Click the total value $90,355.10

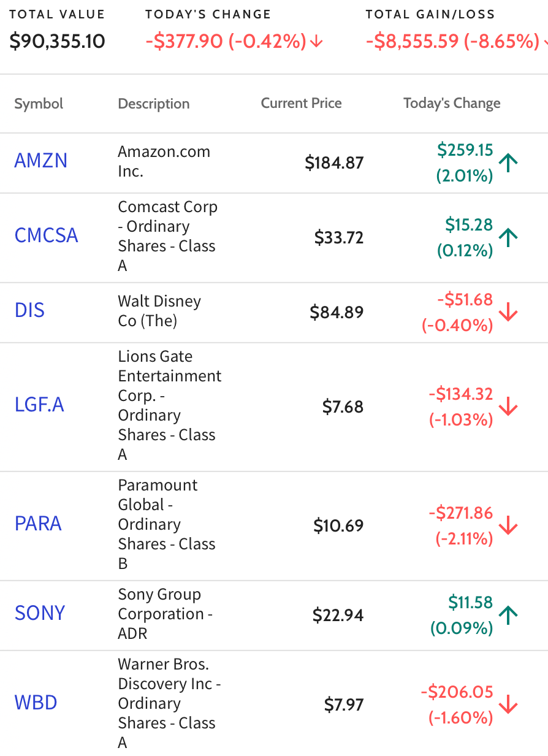[58, 42]
